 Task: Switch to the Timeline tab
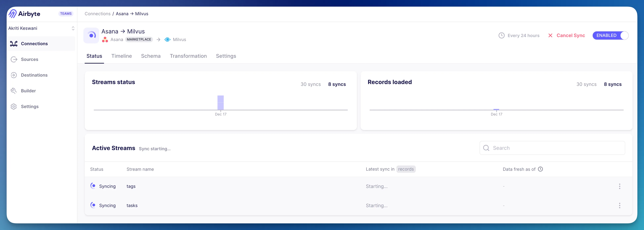click(x=122, y=56)
